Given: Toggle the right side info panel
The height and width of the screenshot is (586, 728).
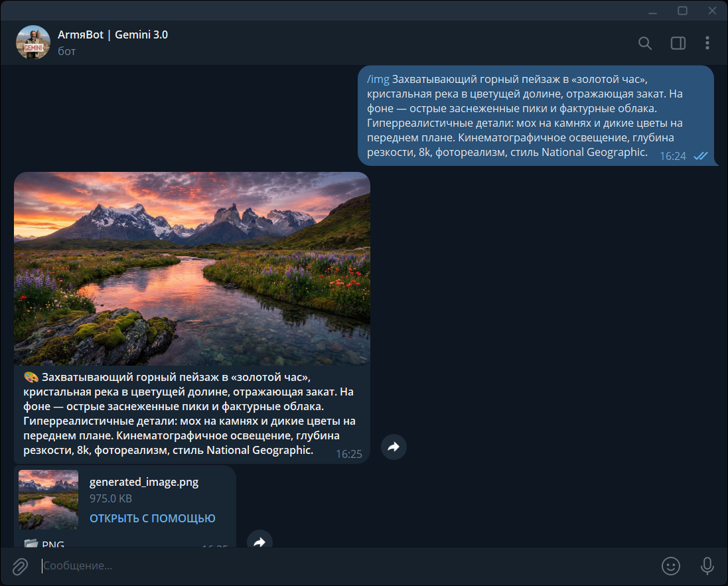Looking at the screenshot, I should 678,43.
